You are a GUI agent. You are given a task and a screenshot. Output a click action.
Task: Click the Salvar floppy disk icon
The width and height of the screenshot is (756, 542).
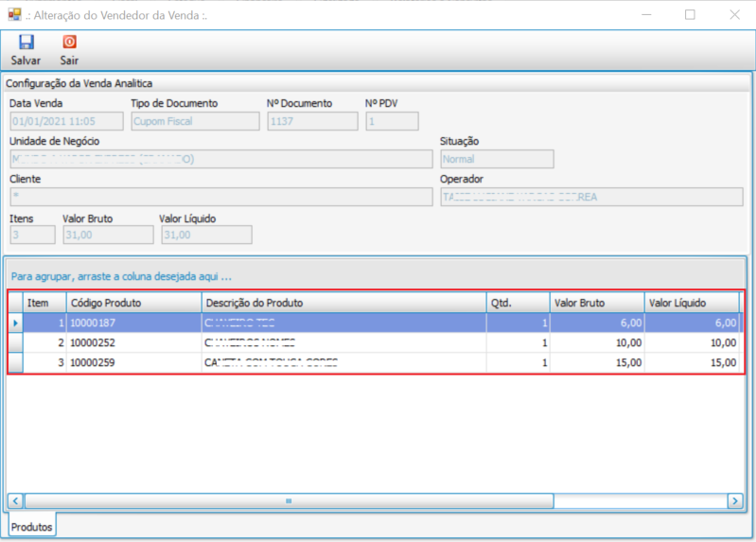(x=26, y=42)
